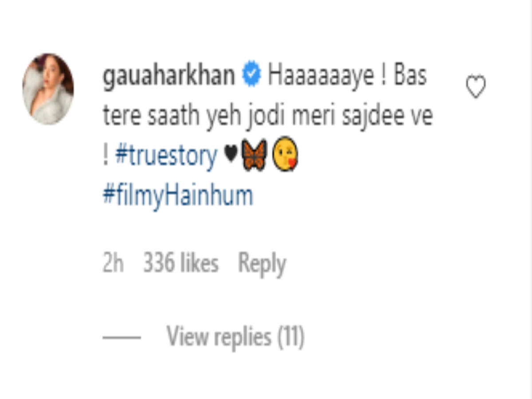Click the kissing face emoji

tap(285, 154)
